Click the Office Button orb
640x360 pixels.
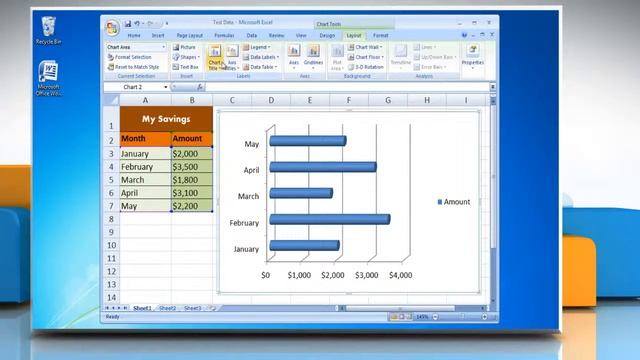click(x=112, y=28)
